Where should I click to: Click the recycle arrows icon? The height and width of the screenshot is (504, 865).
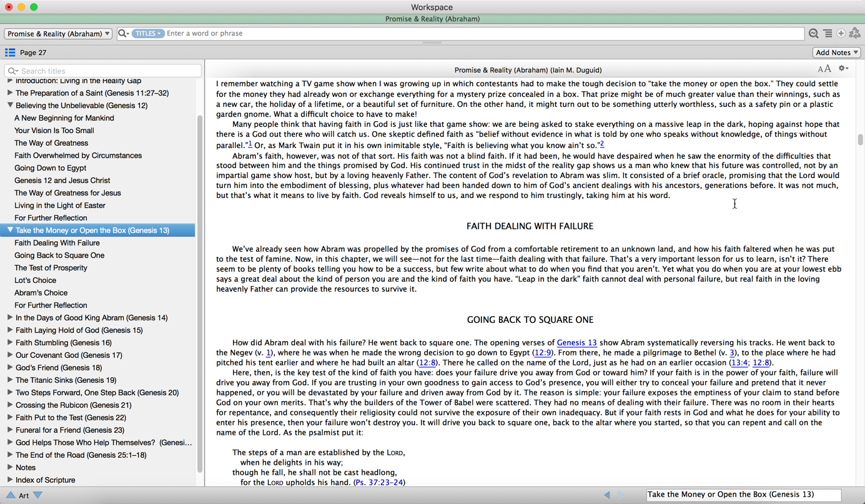click(854, 34)
